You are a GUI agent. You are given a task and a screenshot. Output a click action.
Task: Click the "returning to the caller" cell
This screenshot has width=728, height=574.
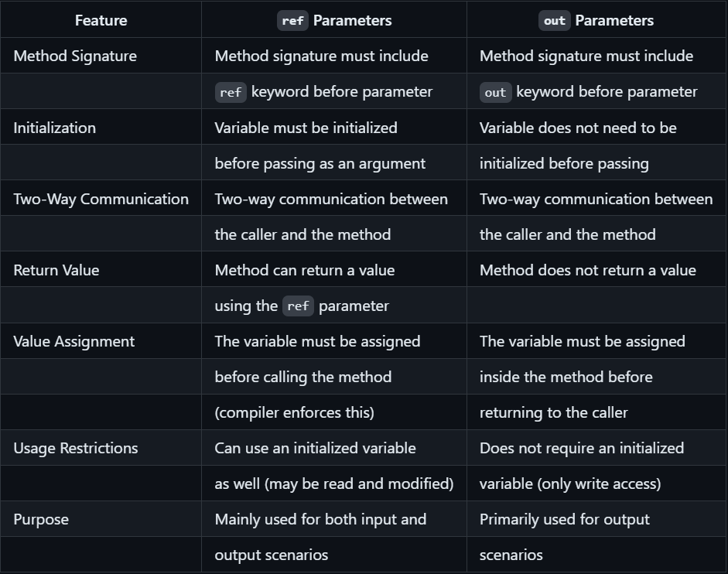(x=554, y=412)
